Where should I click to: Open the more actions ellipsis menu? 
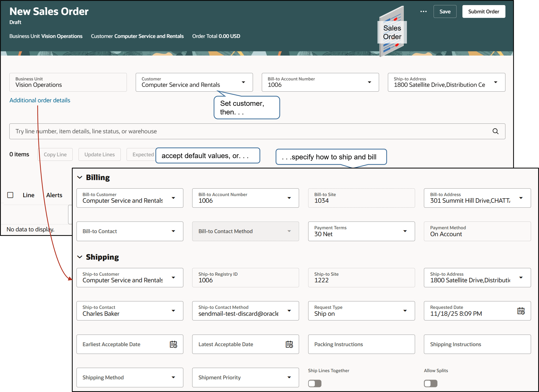coord(423,11)
